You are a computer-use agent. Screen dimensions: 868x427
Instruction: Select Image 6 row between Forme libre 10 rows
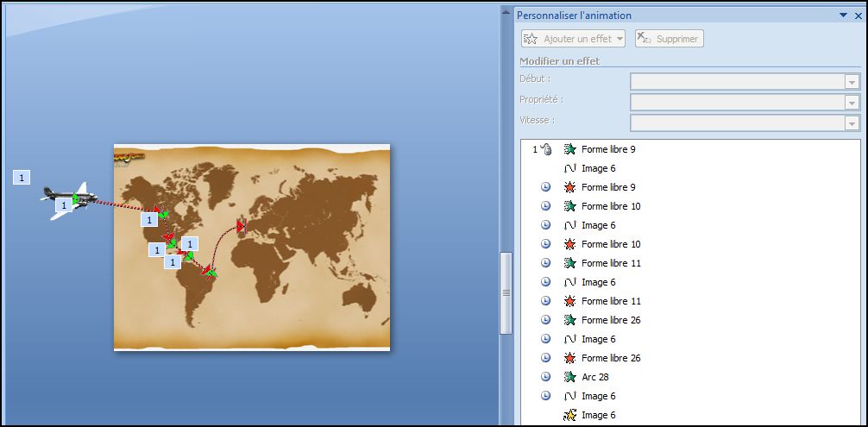coord(599,225)
